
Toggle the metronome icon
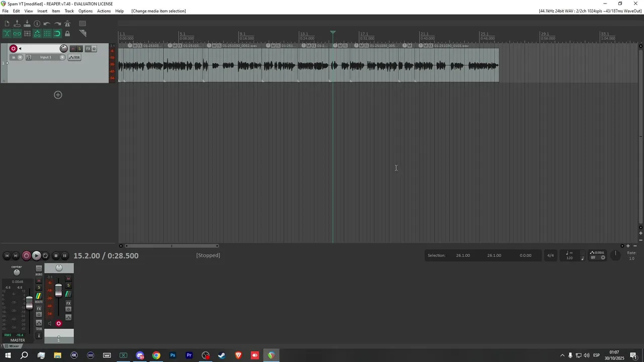(x=67, y=24)
